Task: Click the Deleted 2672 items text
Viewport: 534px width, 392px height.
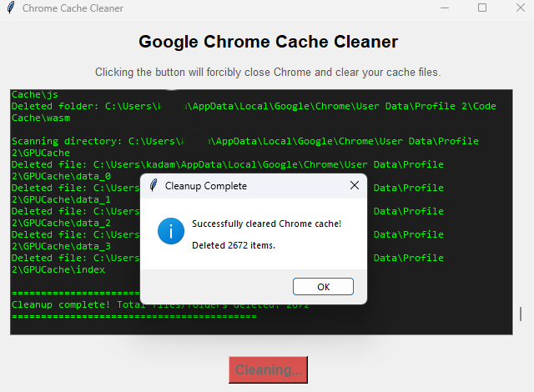Action: (234, 245)
